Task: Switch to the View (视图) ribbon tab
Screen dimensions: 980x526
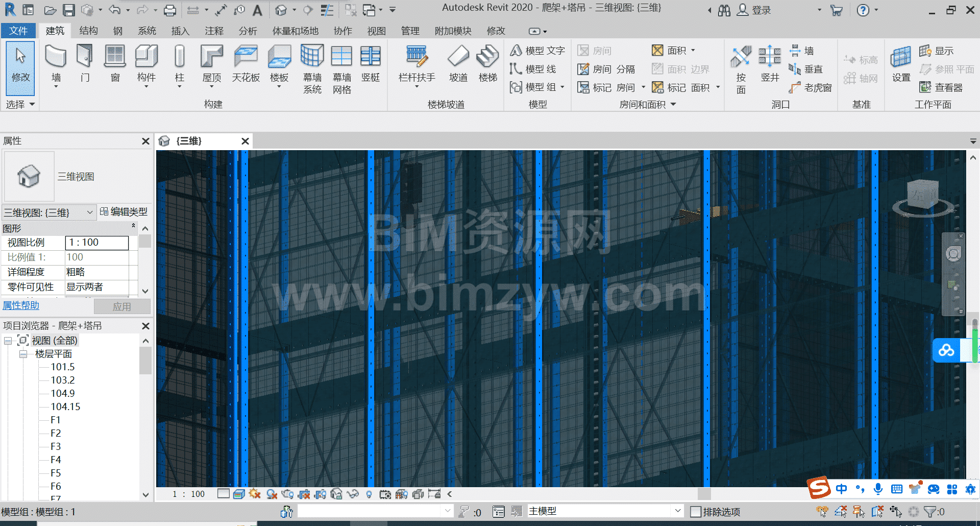Action: tap(377, 31)
